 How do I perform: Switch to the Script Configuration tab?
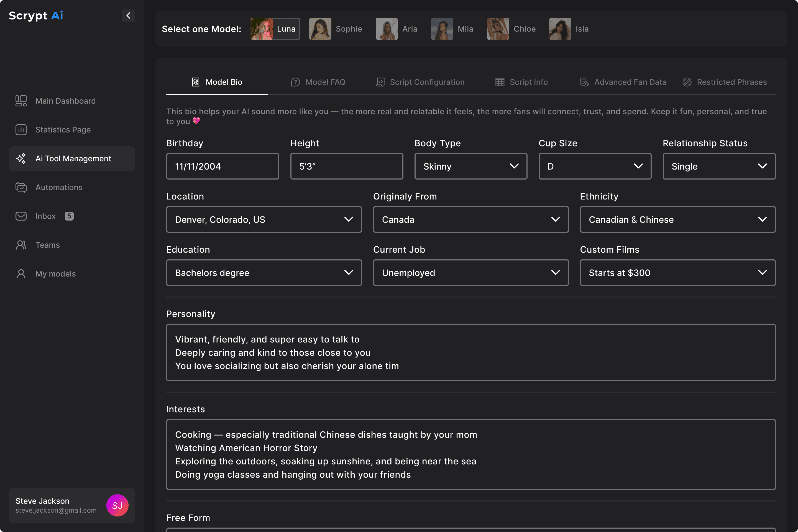pyautogui.click(x=420, y=82)
